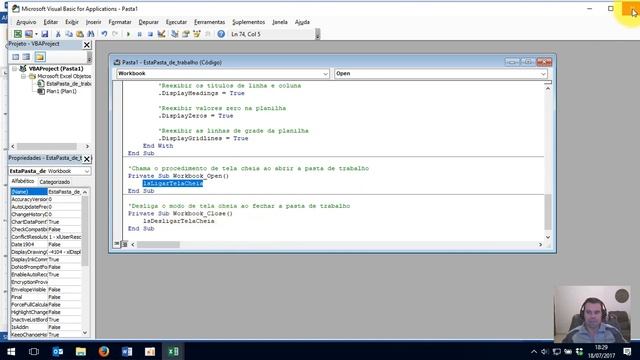The image size is (640, 360).
Task: Click Full Module View button in code window corner
Action: coord(124,244)
